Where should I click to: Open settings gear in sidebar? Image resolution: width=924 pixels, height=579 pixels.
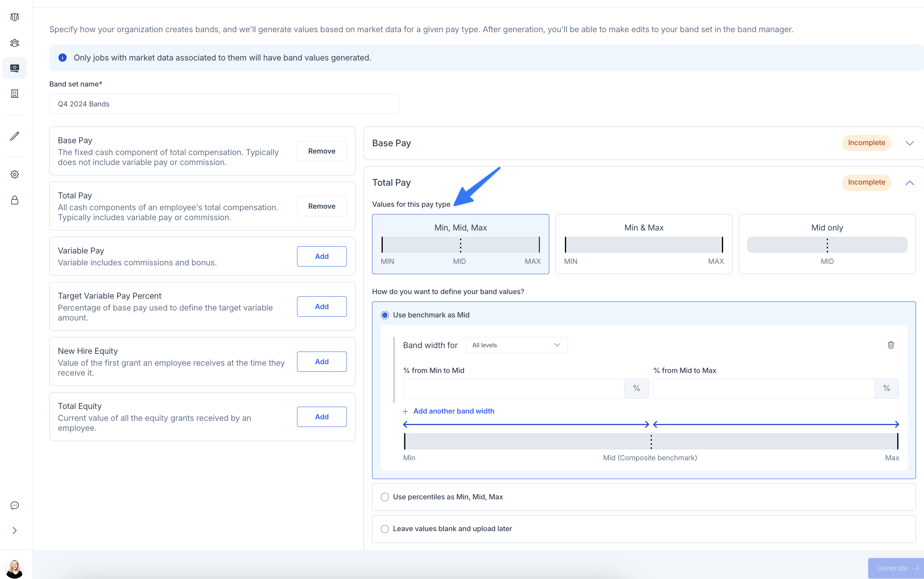(15, 174)
